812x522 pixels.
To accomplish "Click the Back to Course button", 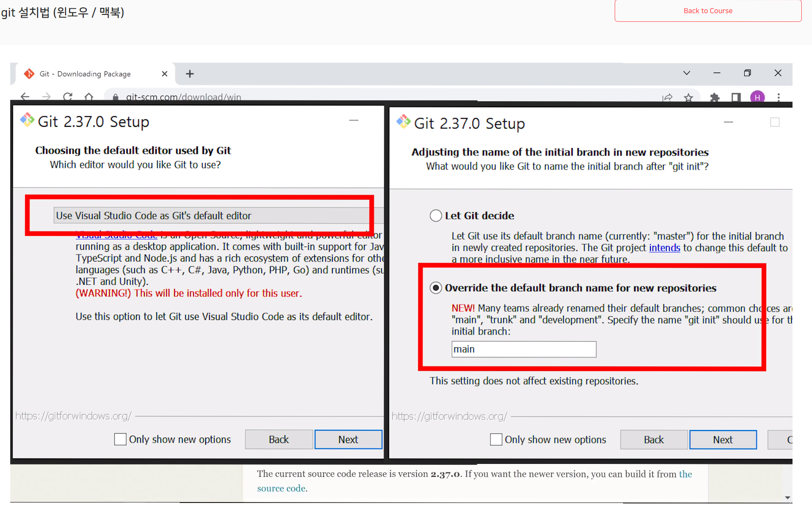I will 708,11.
